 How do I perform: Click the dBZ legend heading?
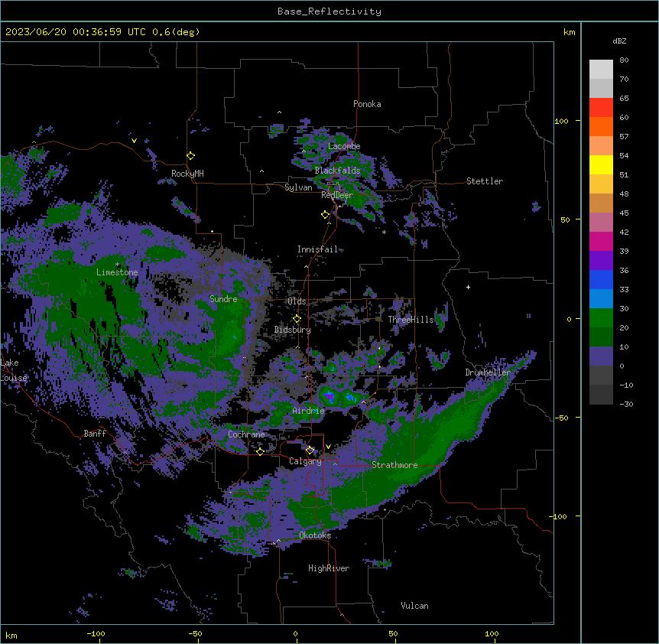point(619,41)
